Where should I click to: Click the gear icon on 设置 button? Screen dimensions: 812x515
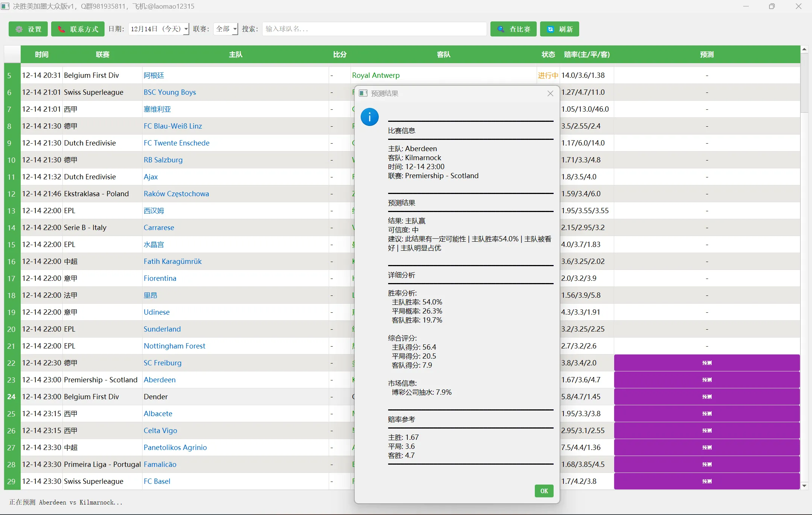pyautogui.click(x=19, y=29)
